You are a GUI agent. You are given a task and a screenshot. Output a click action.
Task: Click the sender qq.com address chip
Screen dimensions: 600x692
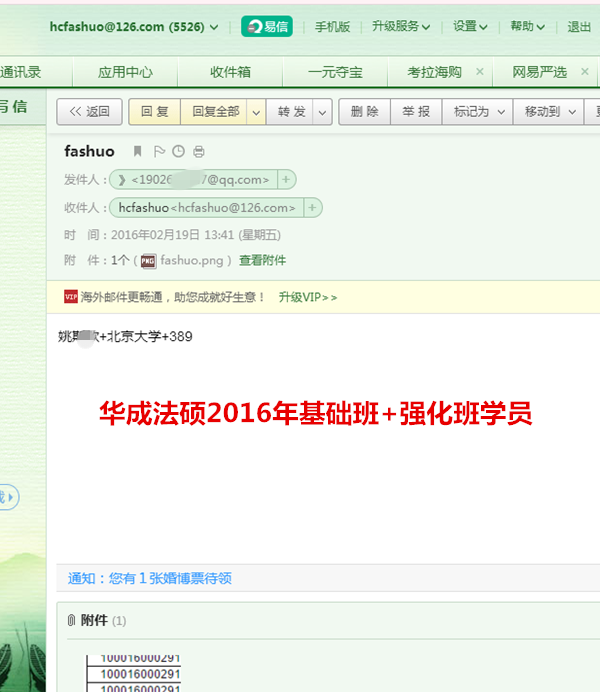click(x=194, y=180)
